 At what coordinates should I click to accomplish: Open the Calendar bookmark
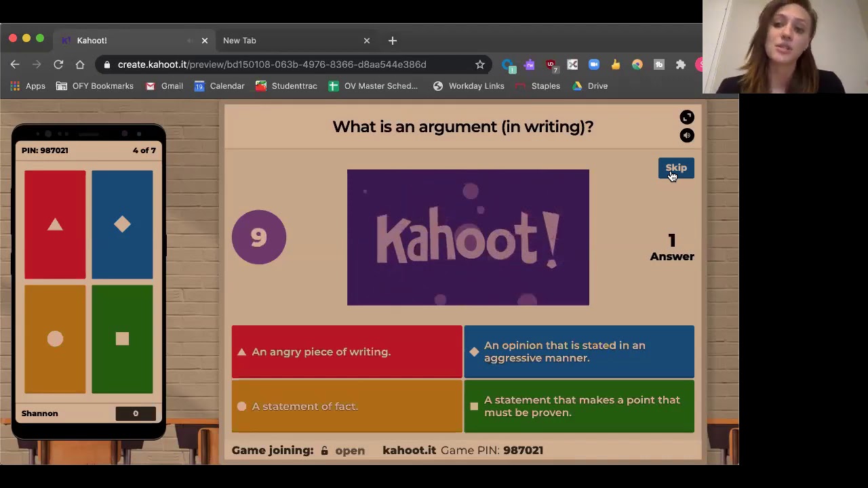coord(219,86)
